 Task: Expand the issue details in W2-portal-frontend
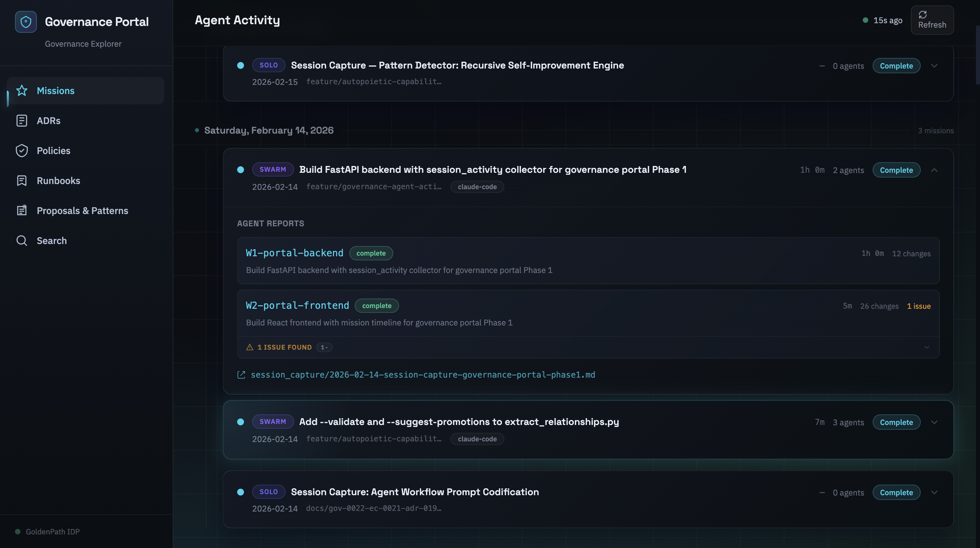927,347
